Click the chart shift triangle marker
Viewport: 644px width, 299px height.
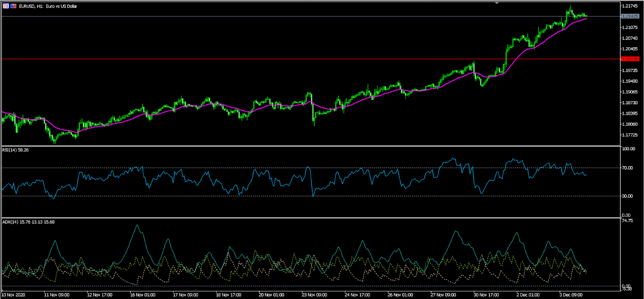(x=497, y=3)
